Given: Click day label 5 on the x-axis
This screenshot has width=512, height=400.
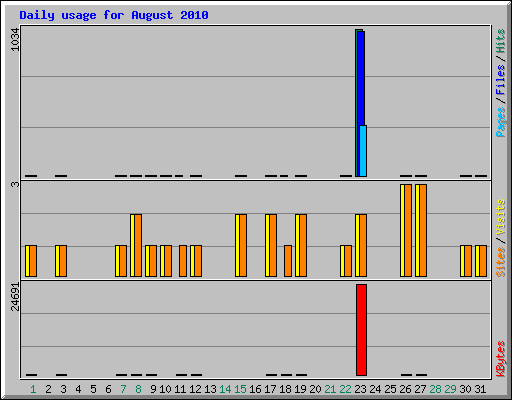Looking at the screenshot, I should (x=93, y=389).
